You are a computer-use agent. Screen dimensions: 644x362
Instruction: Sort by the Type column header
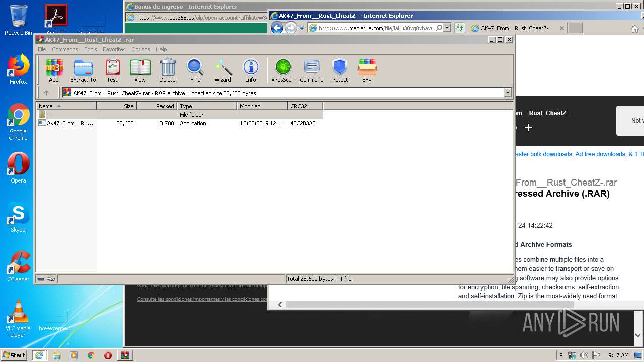coord(207,106)
